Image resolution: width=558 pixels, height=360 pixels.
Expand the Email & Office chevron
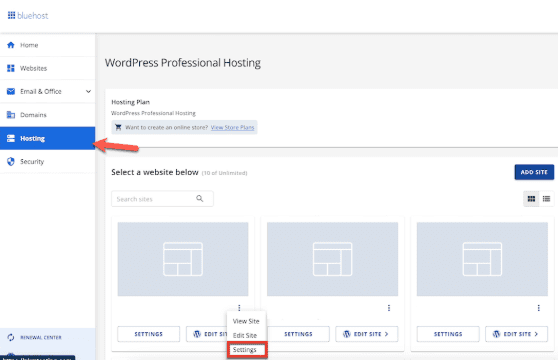click(88, 91)
